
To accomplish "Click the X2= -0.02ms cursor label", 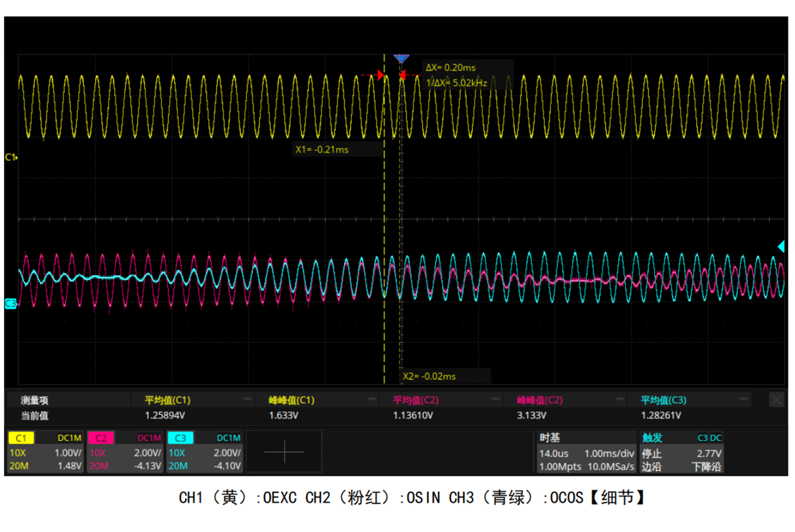I will pyautogui.click(x=429, y=376).
